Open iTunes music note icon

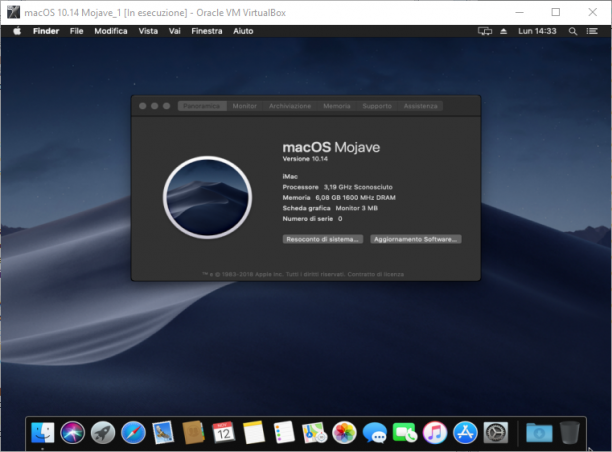click(435, 433)
